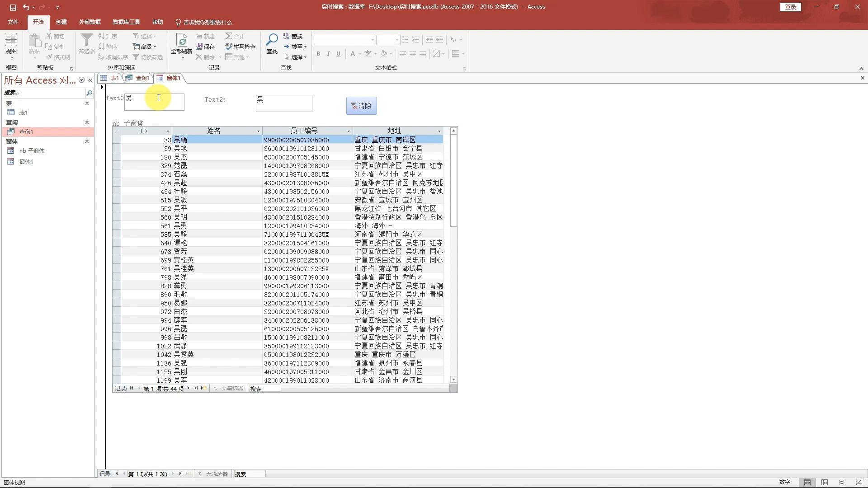Screen dimensions: 868x488
Task: Open the 姓名 column filter dropdown
Action: (258, 131)
